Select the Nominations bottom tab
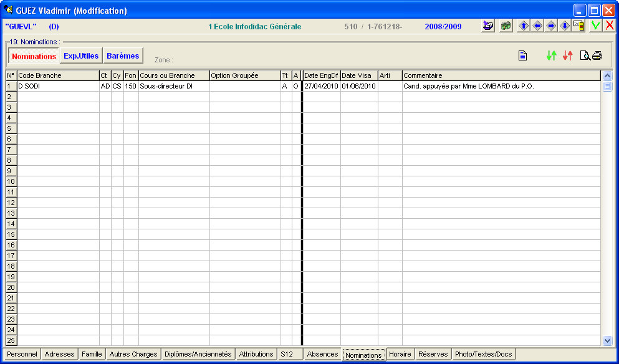The image size is (619, 364). pos(363,355)
